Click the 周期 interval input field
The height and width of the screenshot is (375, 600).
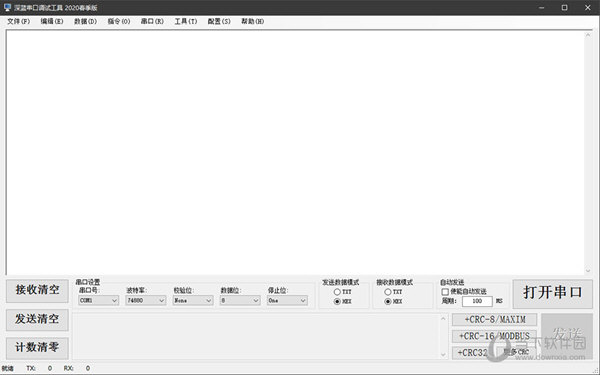tap(477, 302)
